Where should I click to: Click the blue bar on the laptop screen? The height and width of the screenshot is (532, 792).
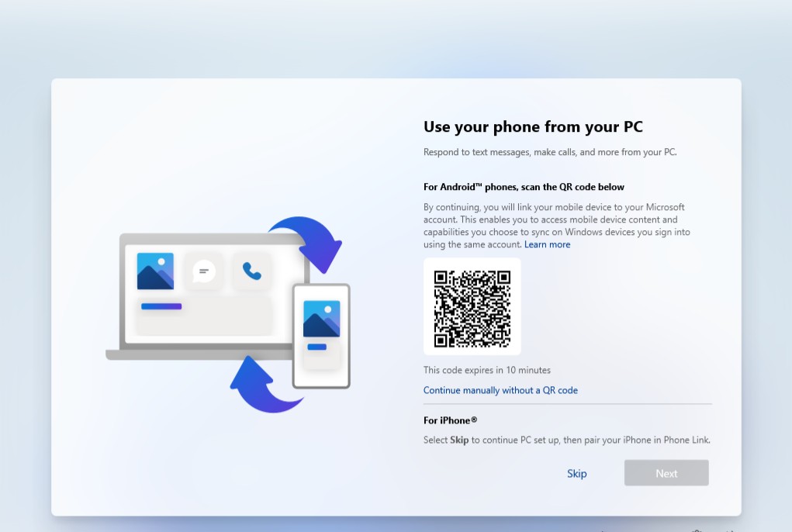point(161,306)
